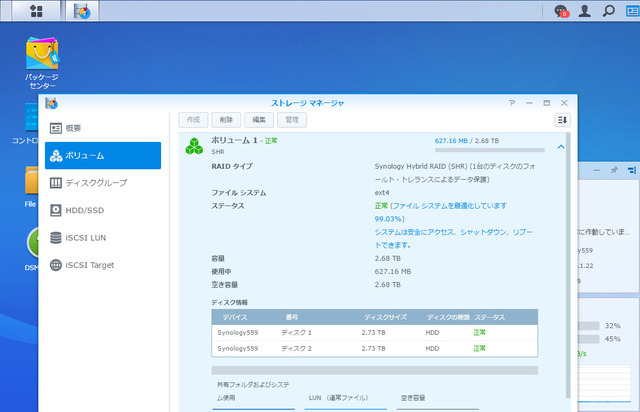Open パッケージセンター desktop icon
Viewport: 640px width, 412px height.
42,63
